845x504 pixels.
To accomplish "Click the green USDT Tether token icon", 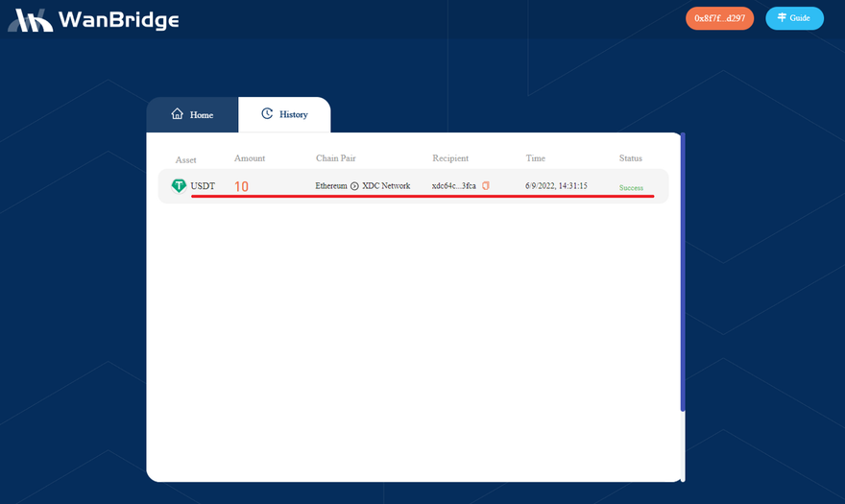I will [179, 186].
